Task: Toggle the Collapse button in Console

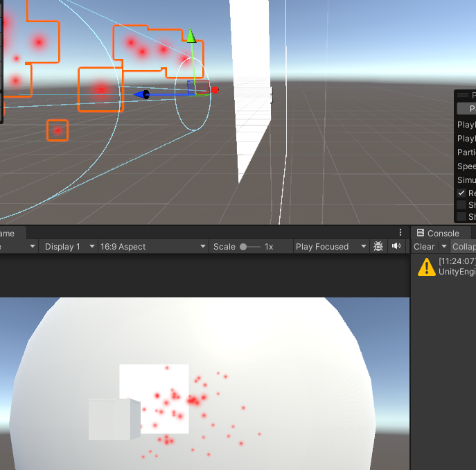Action: pos(464,246)
